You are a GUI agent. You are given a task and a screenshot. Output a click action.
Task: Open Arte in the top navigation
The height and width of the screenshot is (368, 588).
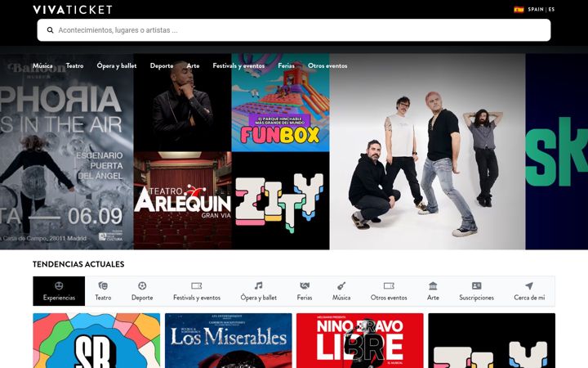(193, 65)
